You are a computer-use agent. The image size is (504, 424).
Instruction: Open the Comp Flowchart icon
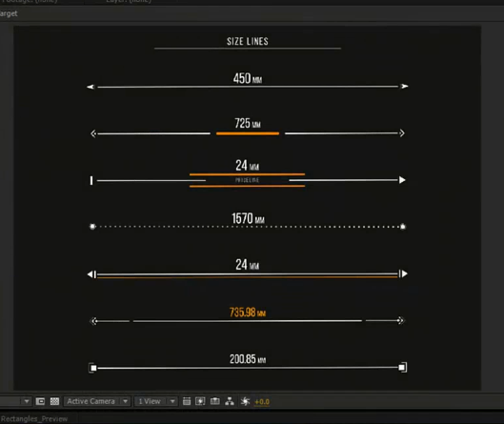point(230,401)
